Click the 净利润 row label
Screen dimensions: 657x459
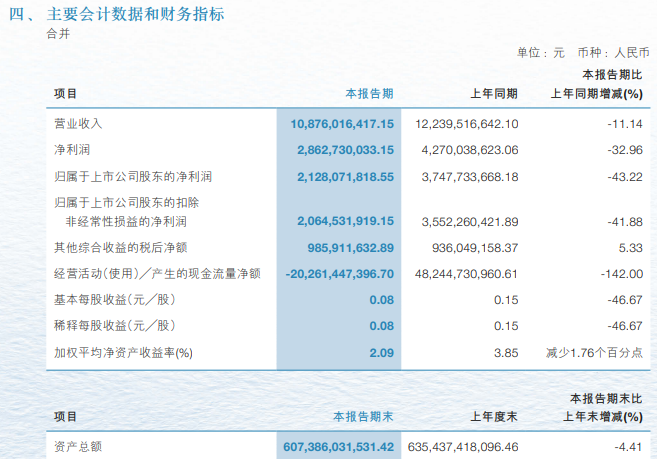(72, 150)
